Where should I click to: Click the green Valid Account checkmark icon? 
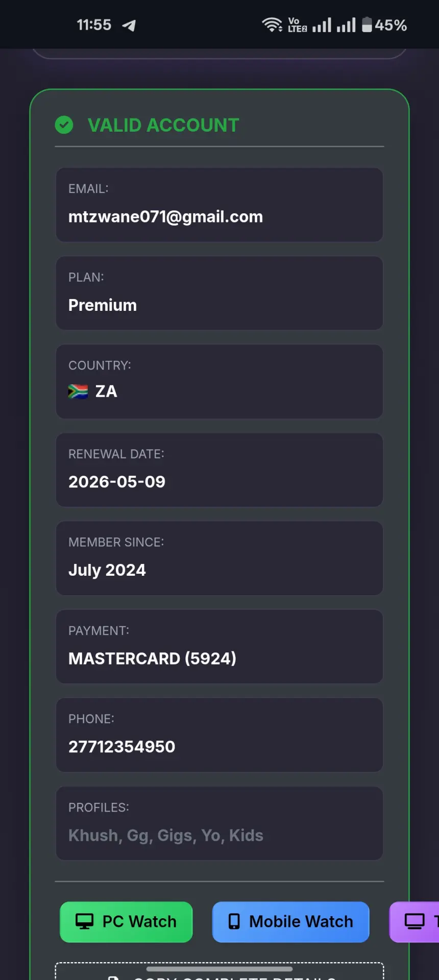point(64,125)
